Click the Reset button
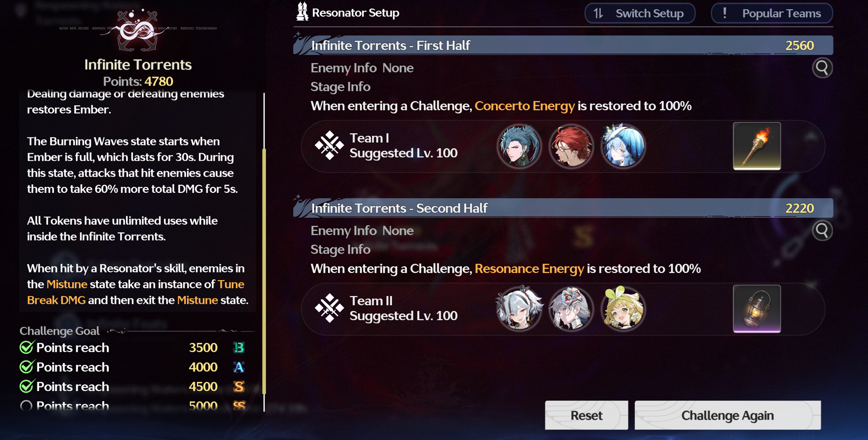868x440 pixels. coord(586,415)
